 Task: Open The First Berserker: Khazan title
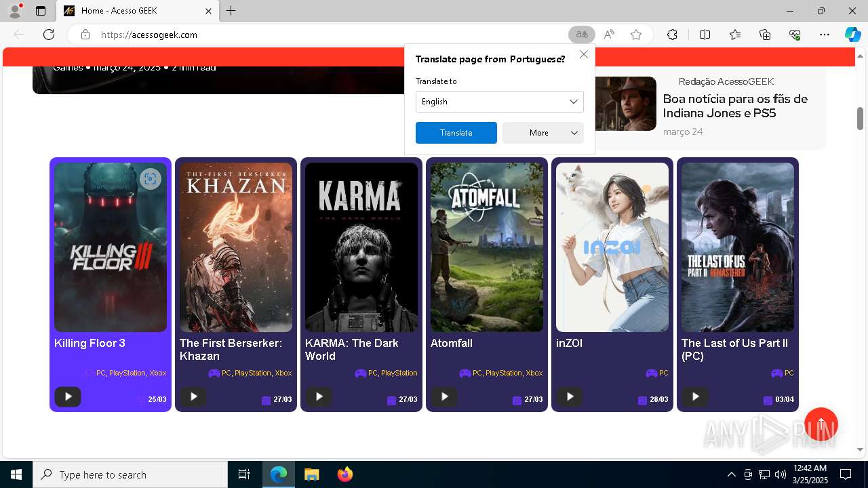[x=231, y=350]
